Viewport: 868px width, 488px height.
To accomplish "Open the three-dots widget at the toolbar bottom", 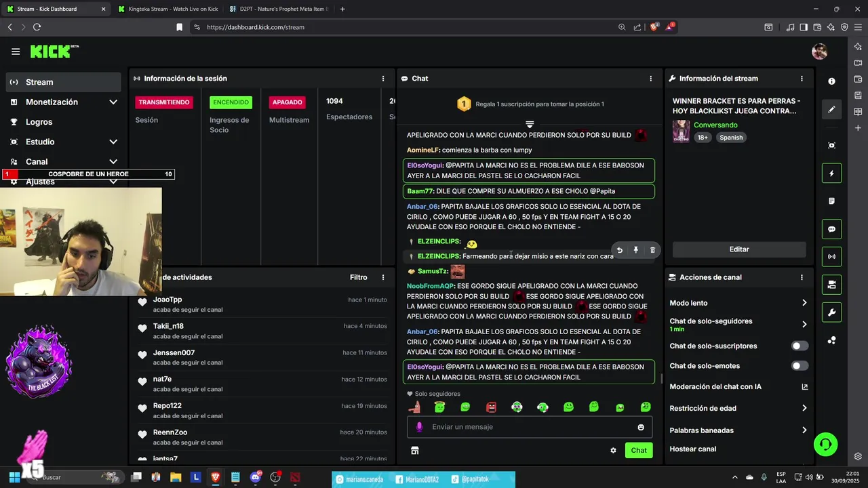I will 832,340.
